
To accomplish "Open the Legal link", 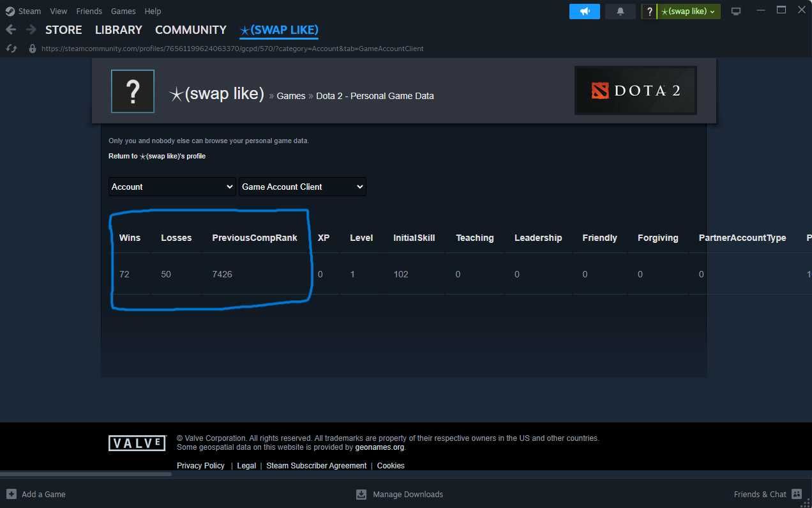I will click(246, 466).
